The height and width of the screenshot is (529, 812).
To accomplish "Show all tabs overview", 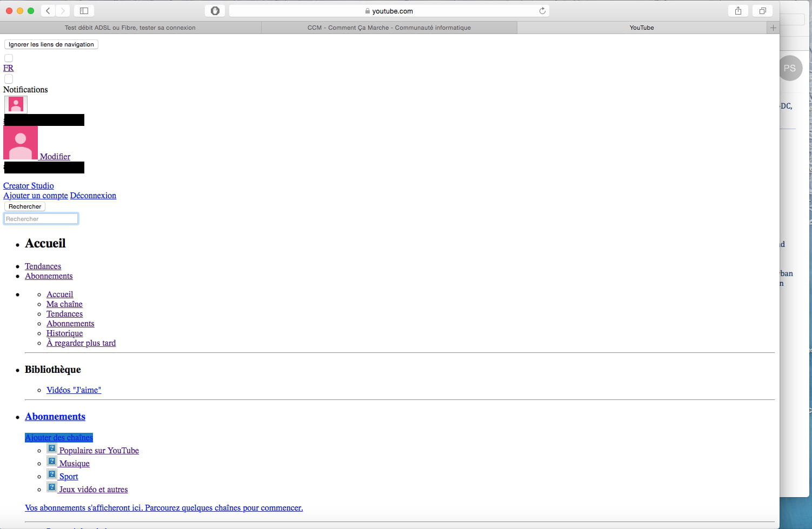I will tap(763, 11).
